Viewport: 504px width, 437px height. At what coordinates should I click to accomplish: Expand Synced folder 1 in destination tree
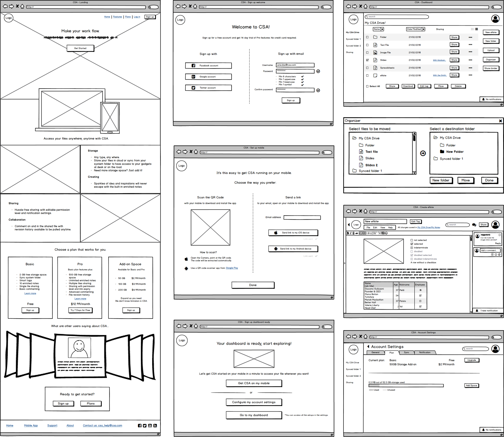pyautogui.click(x=435, y=159)
